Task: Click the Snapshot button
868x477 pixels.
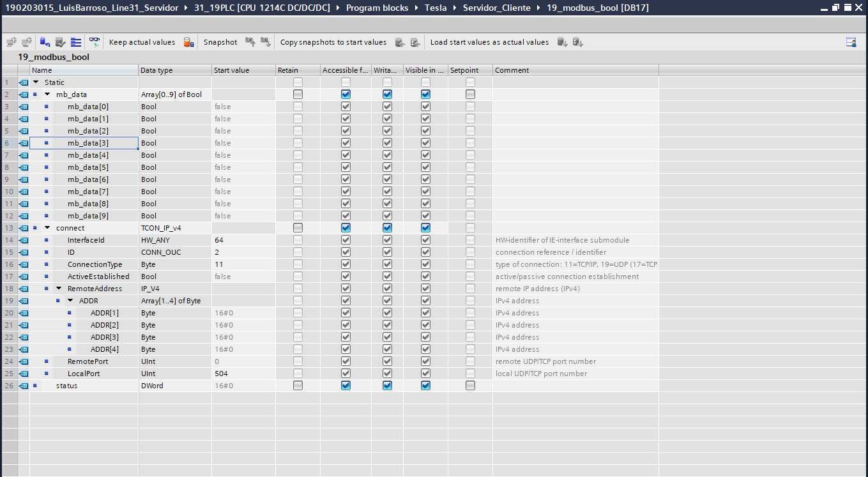Action: [220, 42]
